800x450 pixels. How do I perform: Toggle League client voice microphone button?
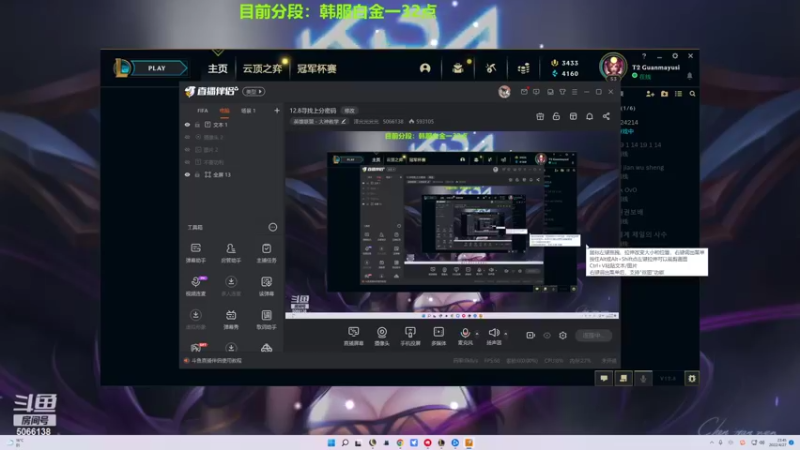pyautogui.click(x=643, y=378)
